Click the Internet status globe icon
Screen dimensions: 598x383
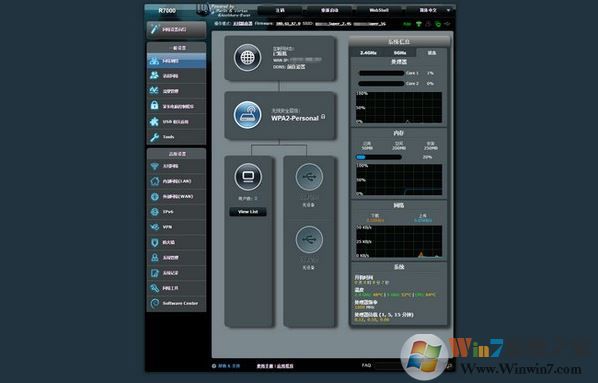[x=248, y=58]
